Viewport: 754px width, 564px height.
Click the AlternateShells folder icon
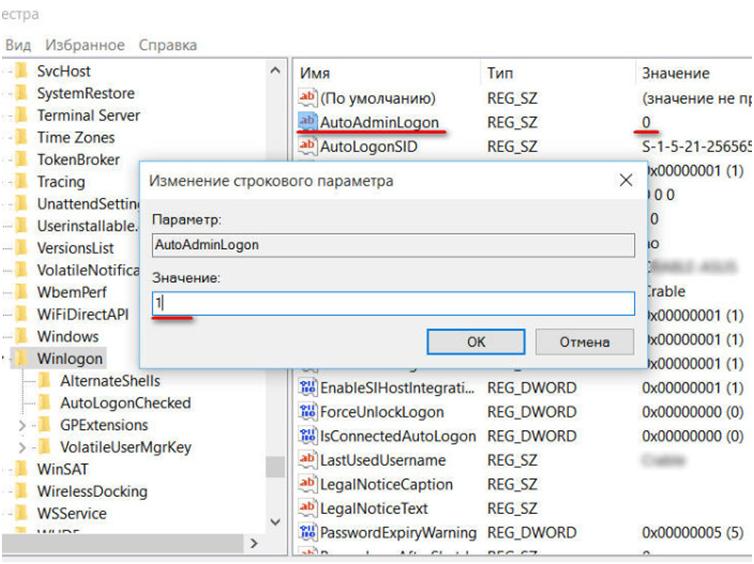[44, 380]
